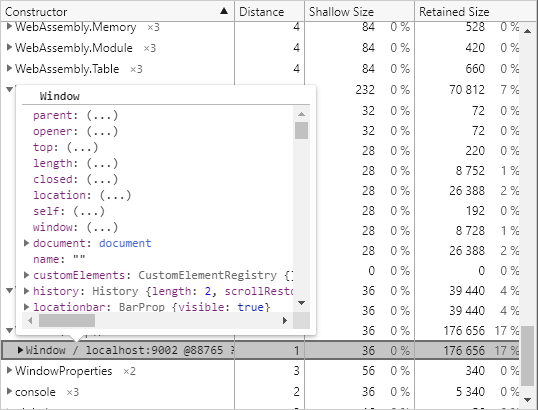
Task: Click retained size value 340
Action: 475,371
